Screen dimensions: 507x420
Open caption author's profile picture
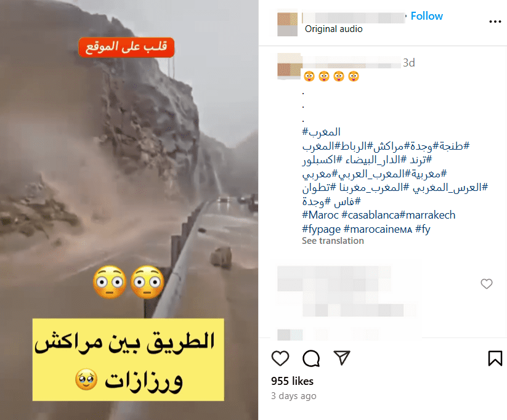point(290,66)
